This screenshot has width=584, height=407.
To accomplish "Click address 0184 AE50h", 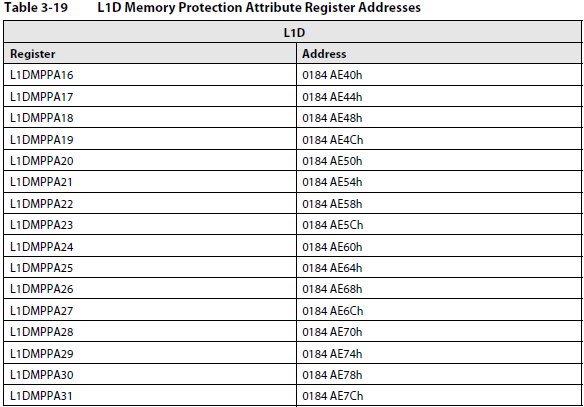I will (x=332, y=160).
